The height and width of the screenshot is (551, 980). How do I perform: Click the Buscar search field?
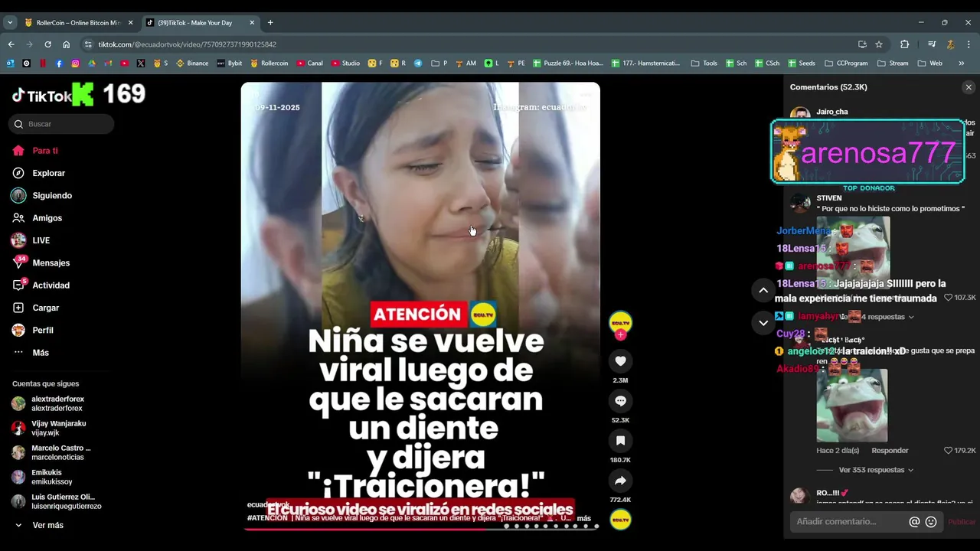(61, 124)
